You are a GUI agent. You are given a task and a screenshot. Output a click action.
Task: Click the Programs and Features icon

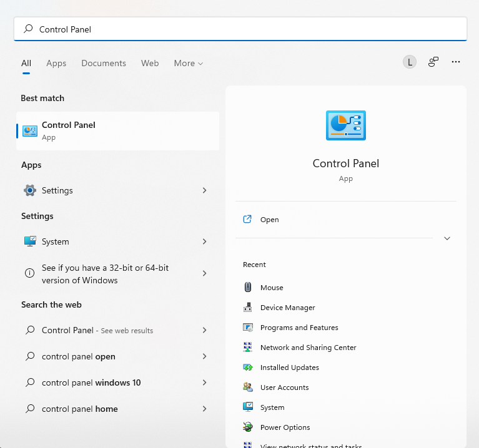(248, 328)
